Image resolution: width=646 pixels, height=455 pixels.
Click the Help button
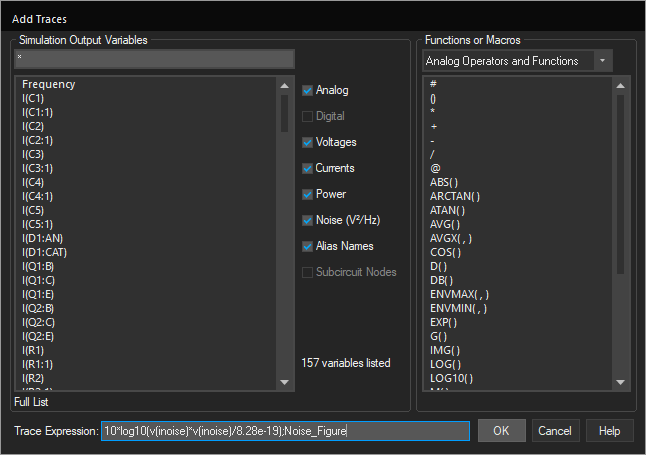point(609,431)
